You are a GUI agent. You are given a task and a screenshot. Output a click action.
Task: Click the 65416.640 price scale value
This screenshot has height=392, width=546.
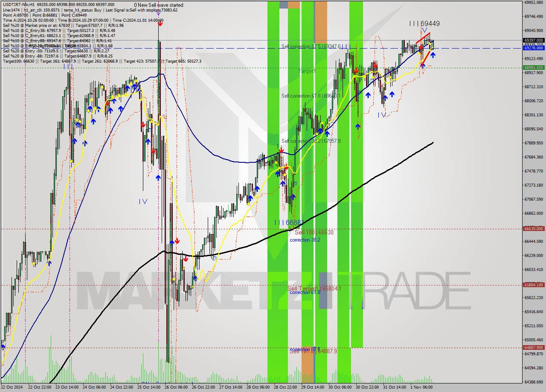[534, 311]
